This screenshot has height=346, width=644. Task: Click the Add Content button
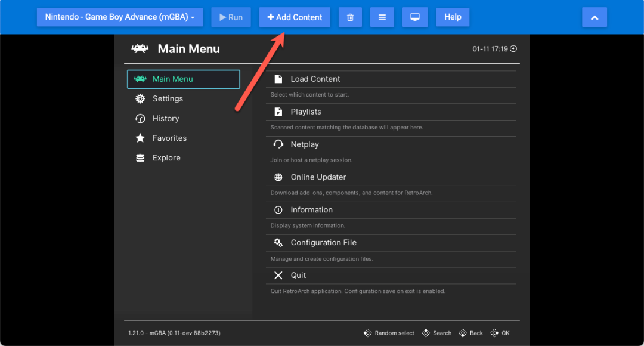(x=295, y=17)
